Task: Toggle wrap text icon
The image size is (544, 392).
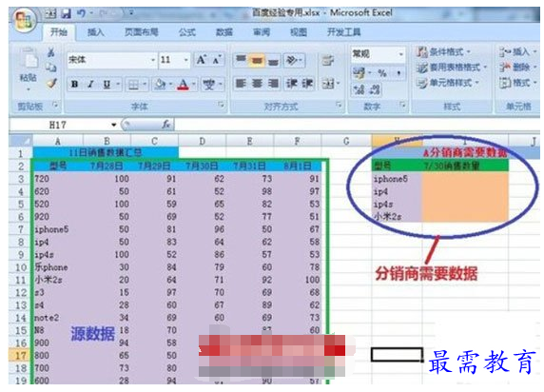Action: [327, 60]
